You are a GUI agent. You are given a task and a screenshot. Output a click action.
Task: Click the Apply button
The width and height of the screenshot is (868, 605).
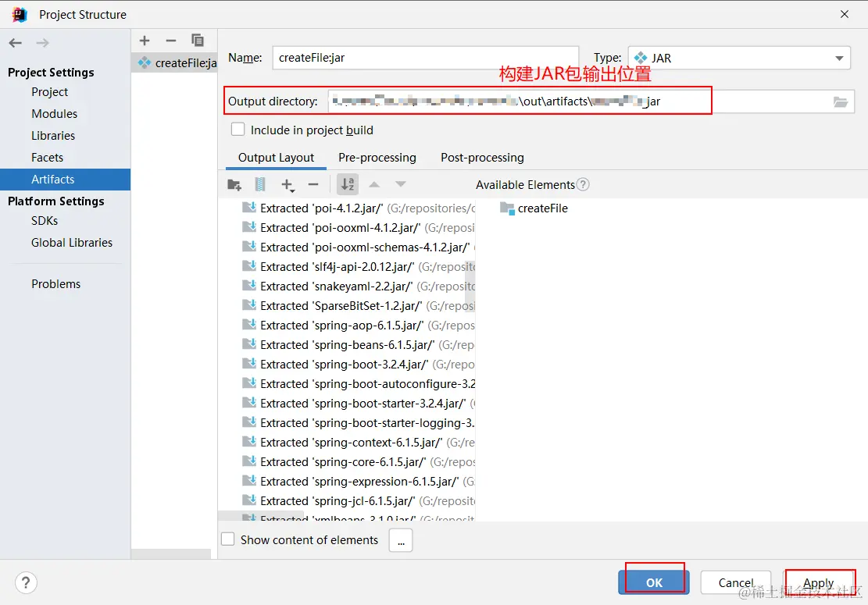click(x=818, y=582)
